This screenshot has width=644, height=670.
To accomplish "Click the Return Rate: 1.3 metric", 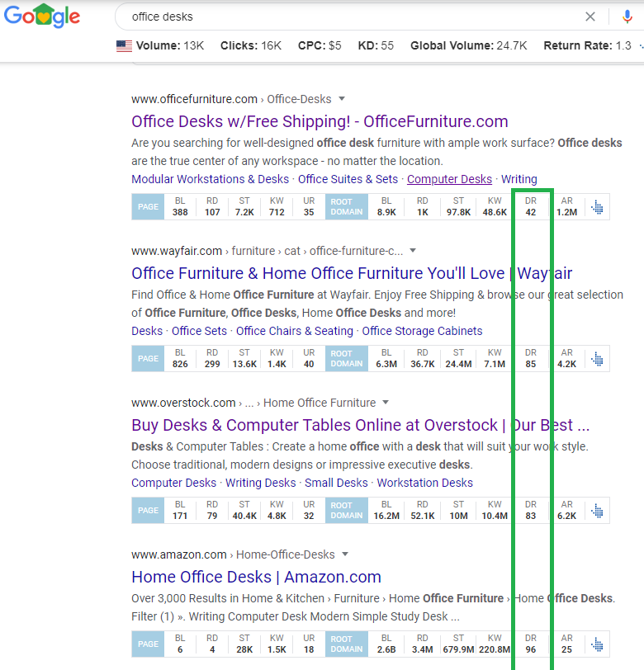I will tap(587, 45).
